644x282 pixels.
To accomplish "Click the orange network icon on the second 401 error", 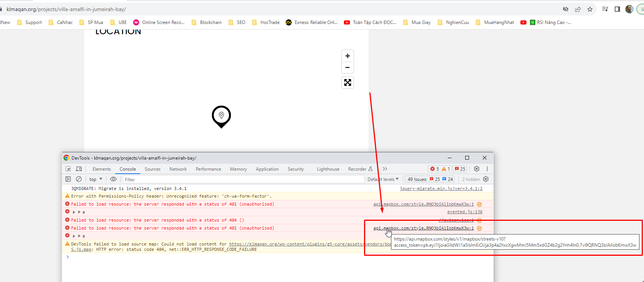I will [479, 228].
